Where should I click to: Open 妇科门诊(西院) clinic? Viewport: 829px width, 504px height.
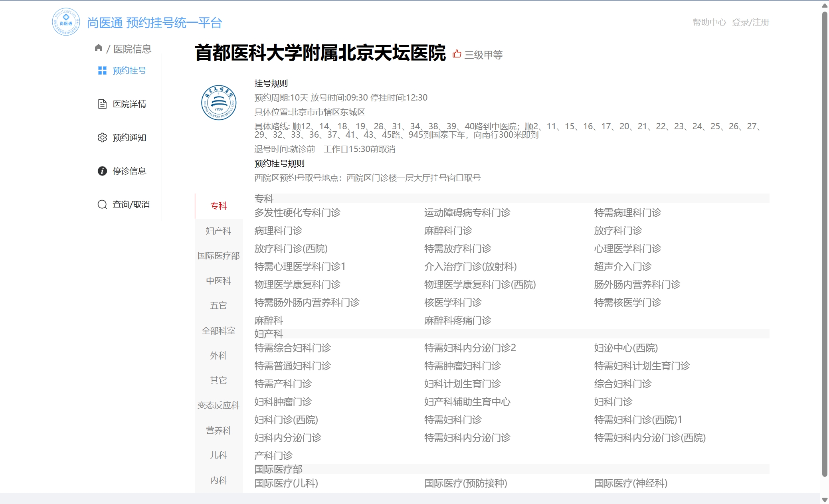[x=286, y=420]
